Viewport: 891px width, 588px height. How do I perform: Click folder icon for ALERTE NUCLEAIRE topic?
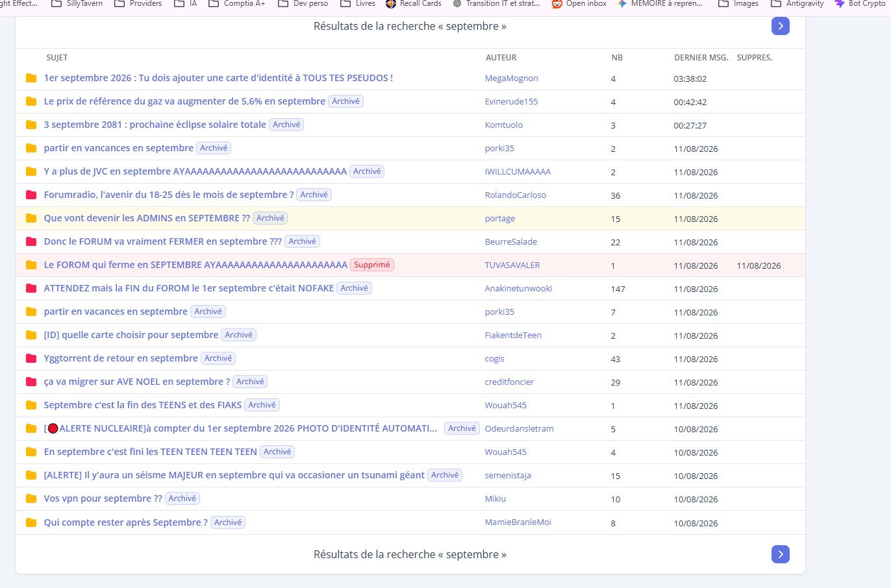(x=31, y=428)
